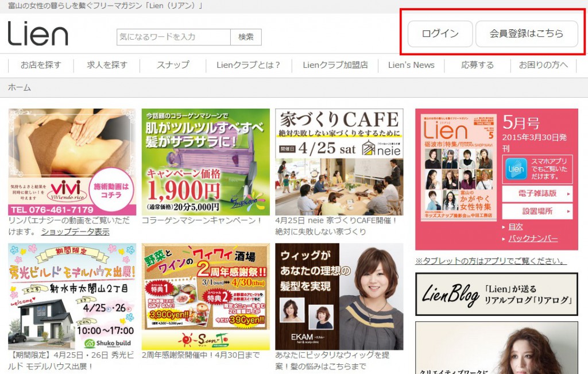Open the 応募する menu item
The image size is (588, 374).
(477, 65)
